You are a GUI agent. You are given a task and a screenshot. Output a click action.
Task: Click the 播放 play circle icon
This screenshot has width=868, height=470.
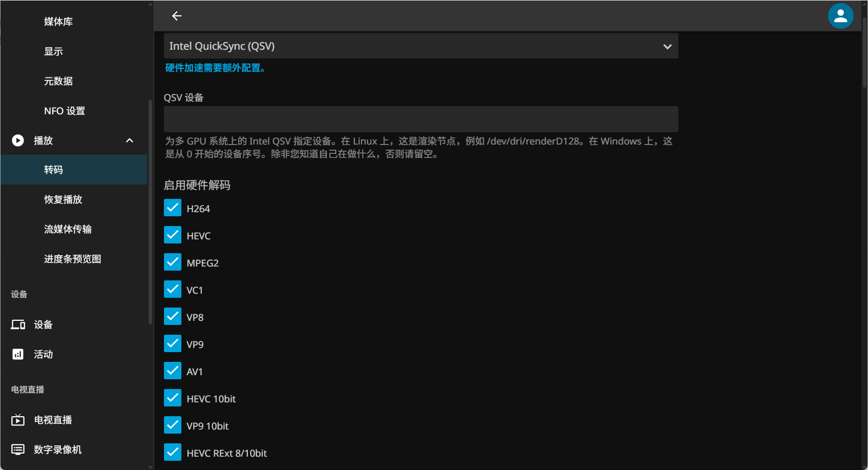[x=18, y=140]
